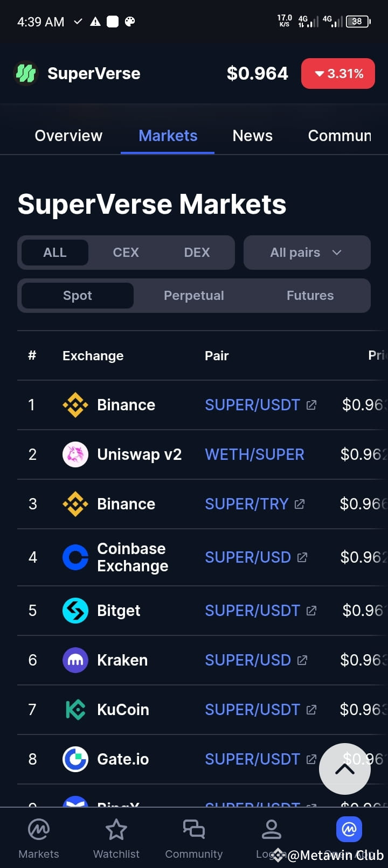Switch market type to Futures

click(x=310, y=296)
